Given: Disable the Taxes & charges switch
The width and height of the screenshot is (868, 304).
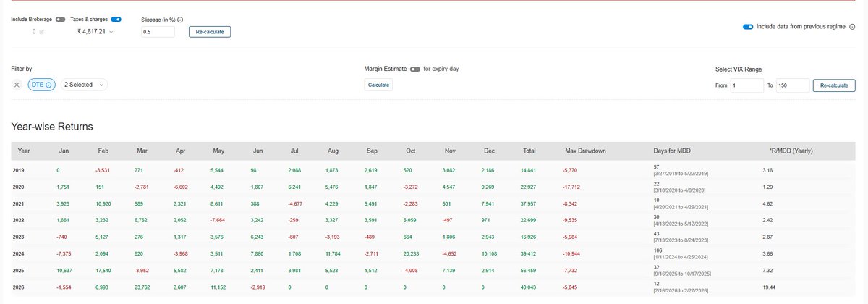Looking at the screenshot, I should 116,20.
